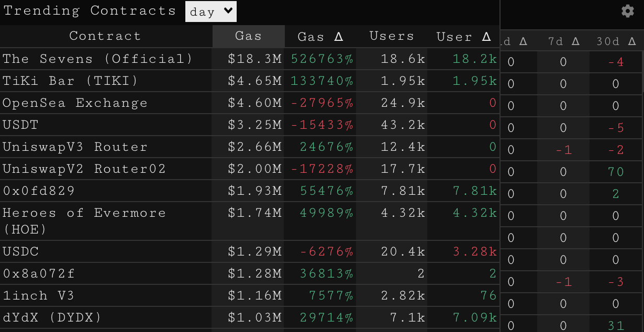Click the $1.03M gas value
Image resolution: width=644 pixels, height=332 pixels.
click(255, 317)
